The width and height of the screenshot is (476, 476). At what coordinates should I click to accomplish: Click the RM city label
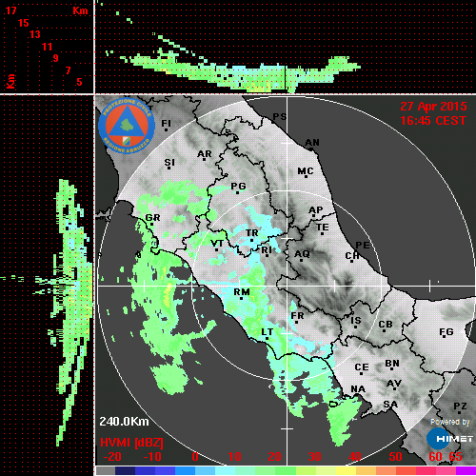click(242, 292)
